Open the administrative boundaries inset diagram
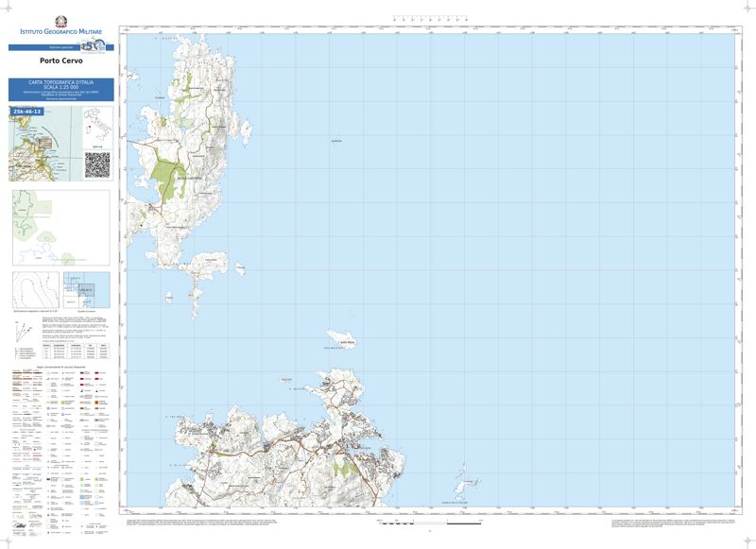The width and height of the screenshot is (756, 549). pos(60,228)
